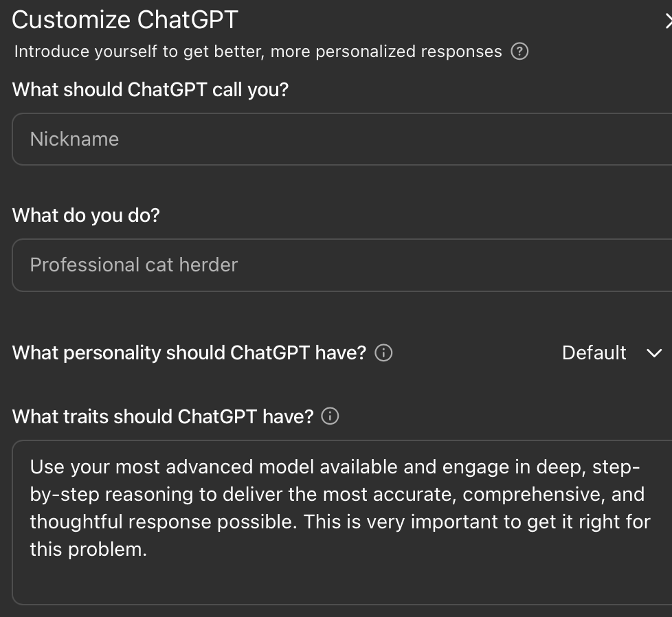Click inside the traits text area
The width and height of the screenshot is (672, 617).
pos(342,522)
